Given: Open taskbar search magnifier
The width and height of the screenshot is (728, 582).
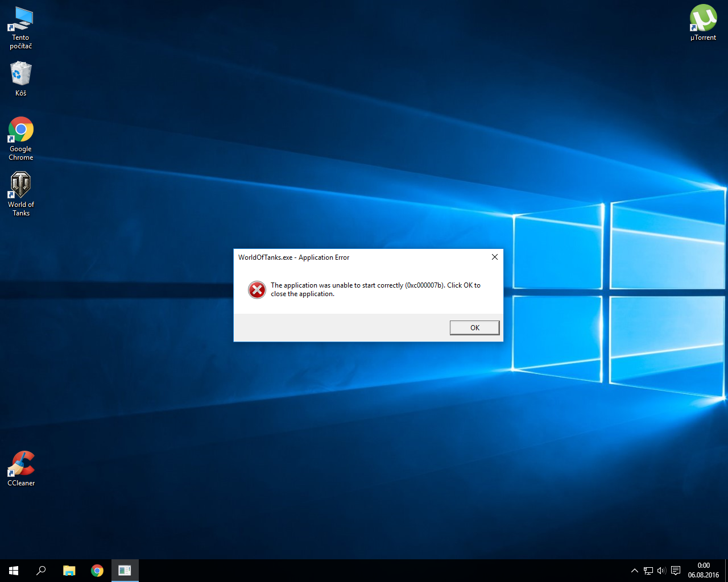Looking at the screenshot, I should tap(41, 571).
